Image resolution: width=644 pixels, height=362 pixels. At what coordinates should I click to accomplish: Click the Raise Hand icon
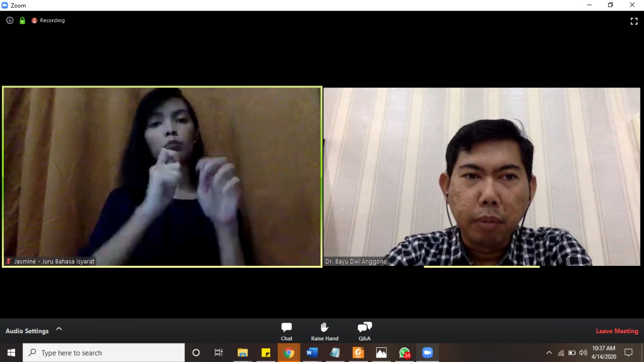coord(325,327)
